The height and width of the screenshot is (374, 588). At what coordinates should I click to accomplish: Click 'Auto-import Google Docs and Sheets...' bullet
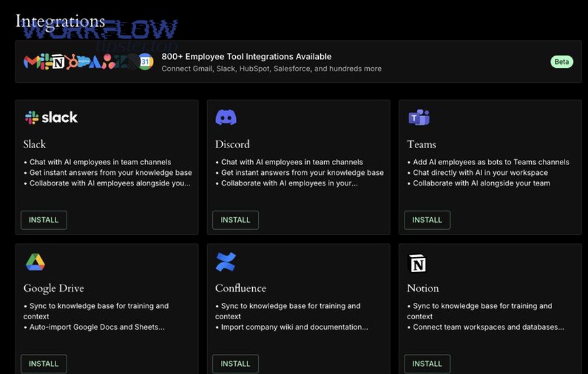click(x=97, y=327)
